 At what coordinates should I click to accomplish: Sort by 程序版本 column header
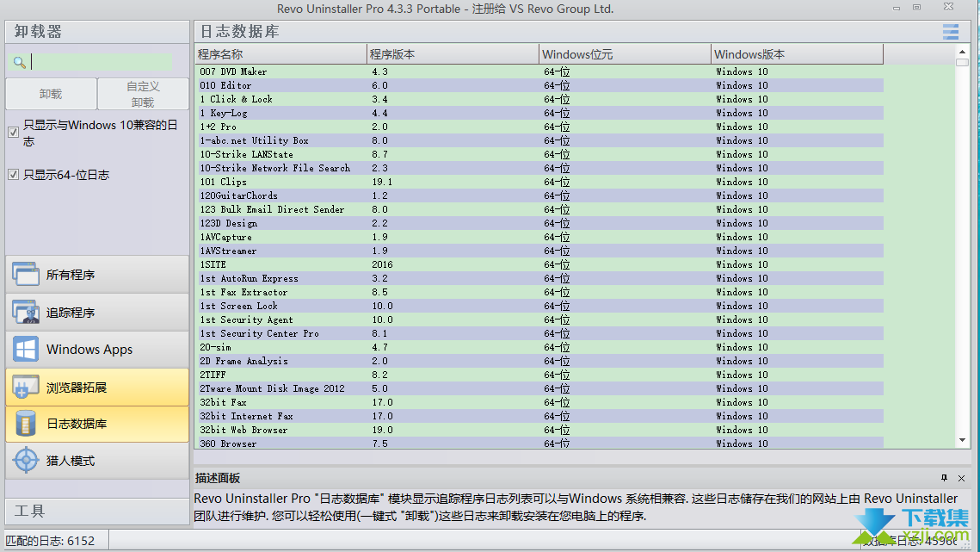coord(453,54)
